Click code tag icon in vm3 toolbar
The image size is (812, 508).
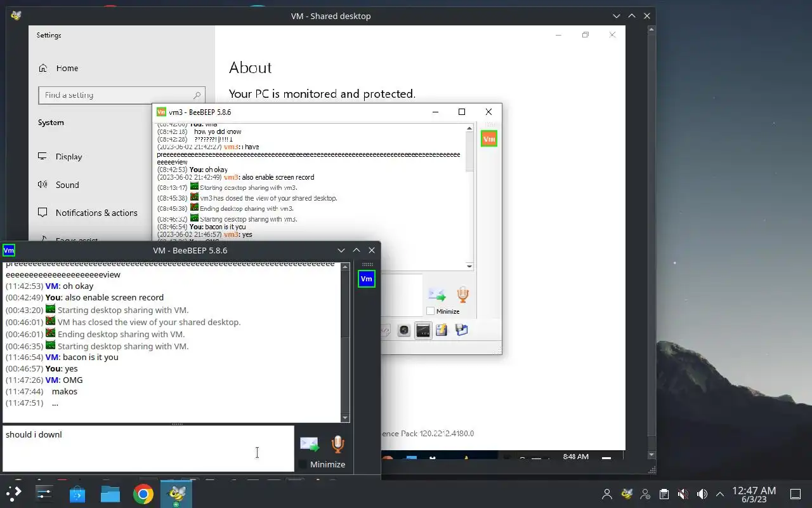point(385,330)
